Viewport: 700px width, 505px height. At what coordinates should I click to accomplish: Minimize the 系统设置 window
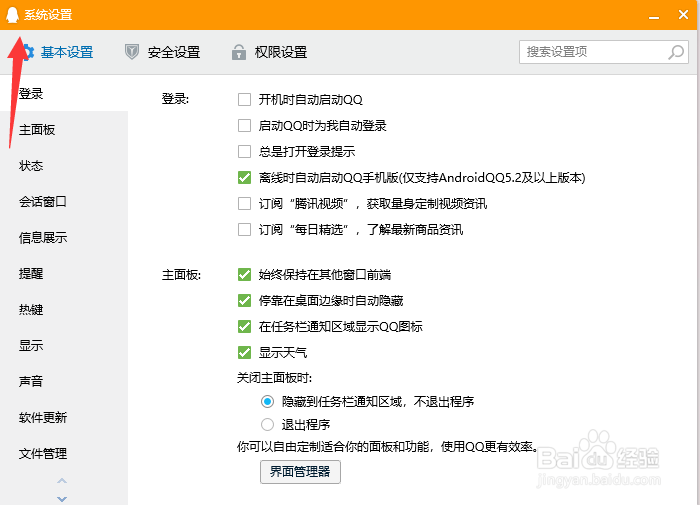(654, 17)
